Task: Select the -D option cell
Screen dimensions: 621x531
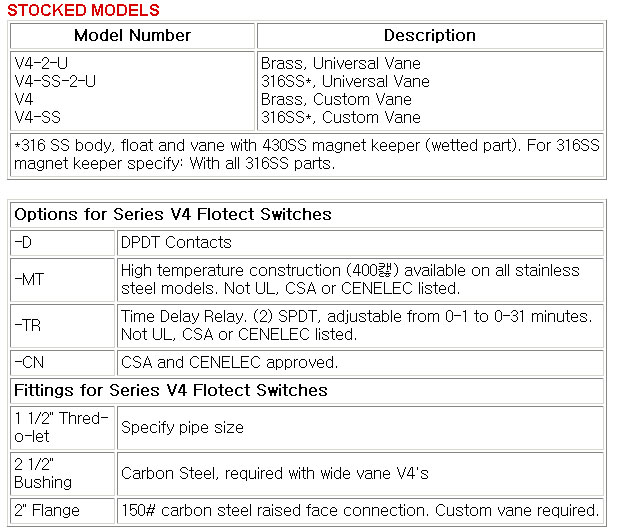Action: [63, 243]
